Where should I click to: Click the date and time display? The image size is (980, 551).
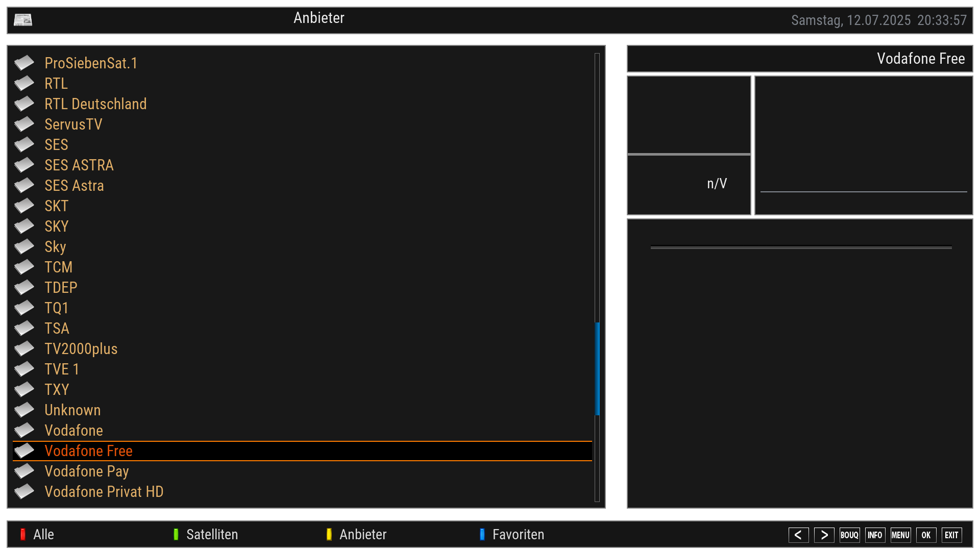pos(878,20)
